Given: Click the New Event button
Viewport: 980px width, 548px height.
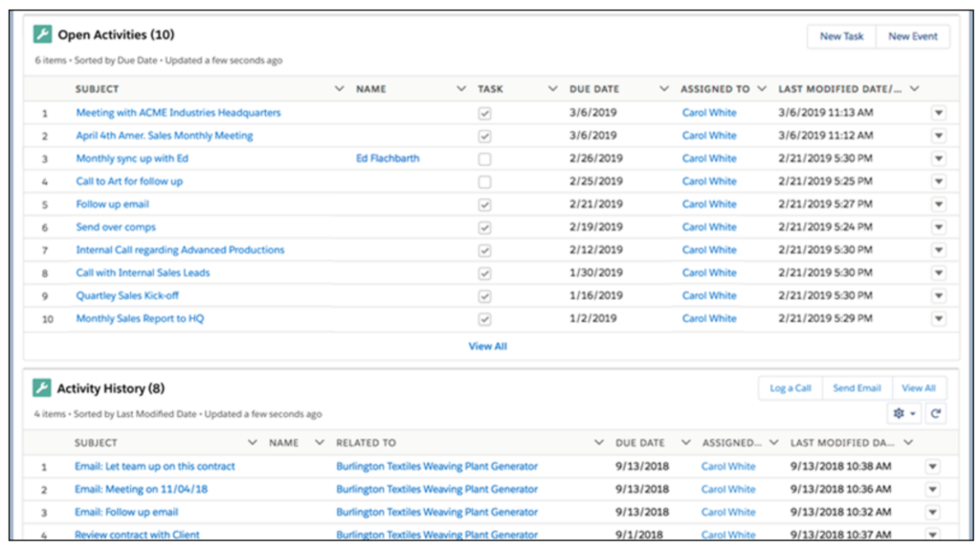Looking at the screenshot, I should 912,36.
